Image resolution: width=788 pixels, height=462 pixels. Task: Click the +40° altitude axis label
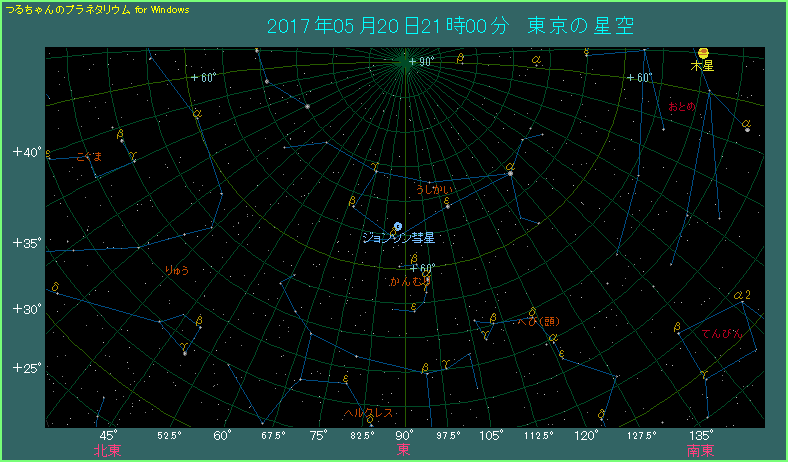(26, 152)
